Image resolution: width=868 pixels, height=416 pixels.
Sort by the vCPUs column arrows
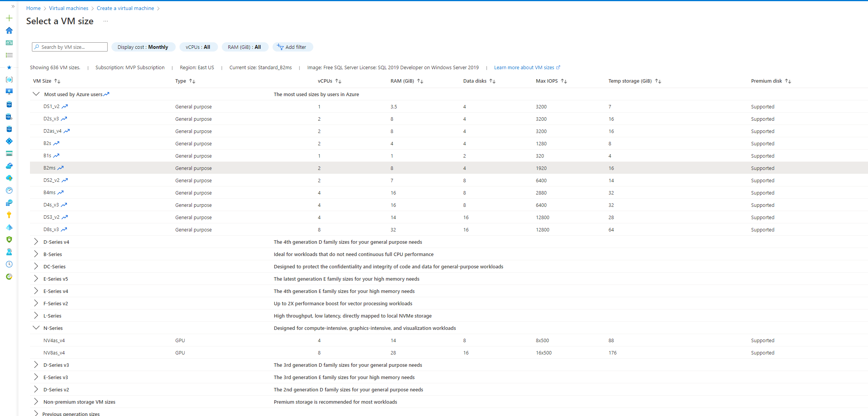338,81
